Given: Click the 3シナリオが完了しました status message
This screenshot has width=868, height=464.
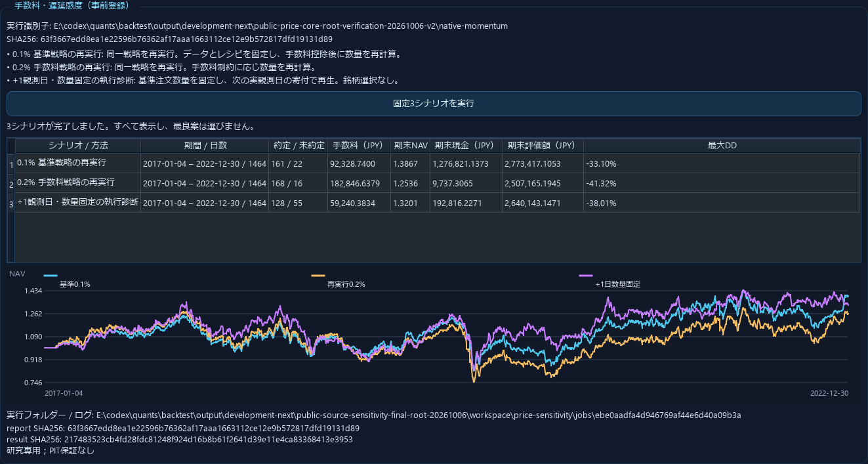Looking at the screenshot, I should [x=131, y=126].
